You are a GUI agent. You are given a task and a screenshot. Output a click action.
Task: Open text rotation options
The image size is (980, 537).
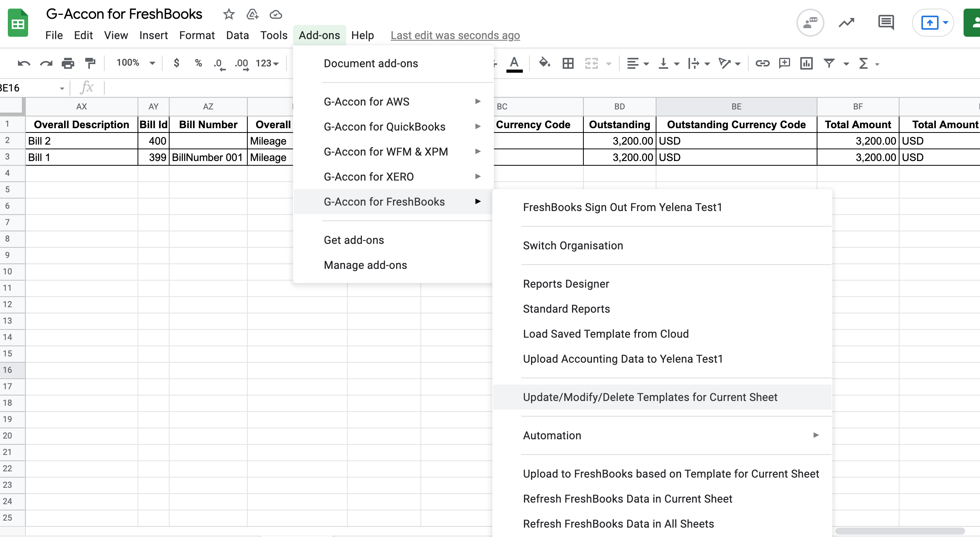tap(729, 63)
